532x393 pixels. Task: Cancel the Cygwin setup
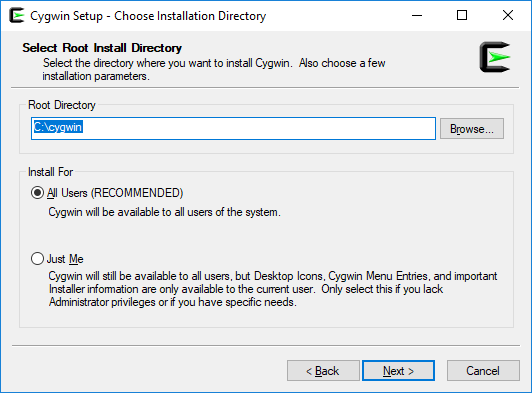483,371
